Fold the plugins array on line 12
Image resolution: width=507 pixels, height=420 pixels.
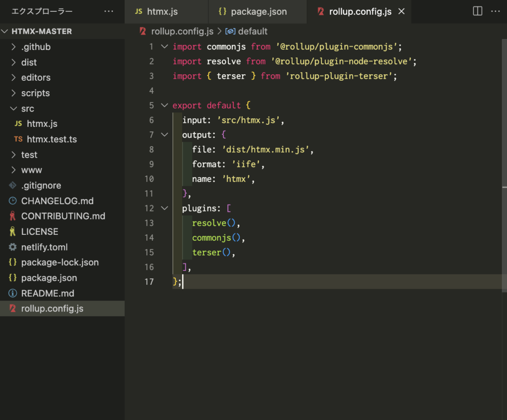[x=164, y=208]
